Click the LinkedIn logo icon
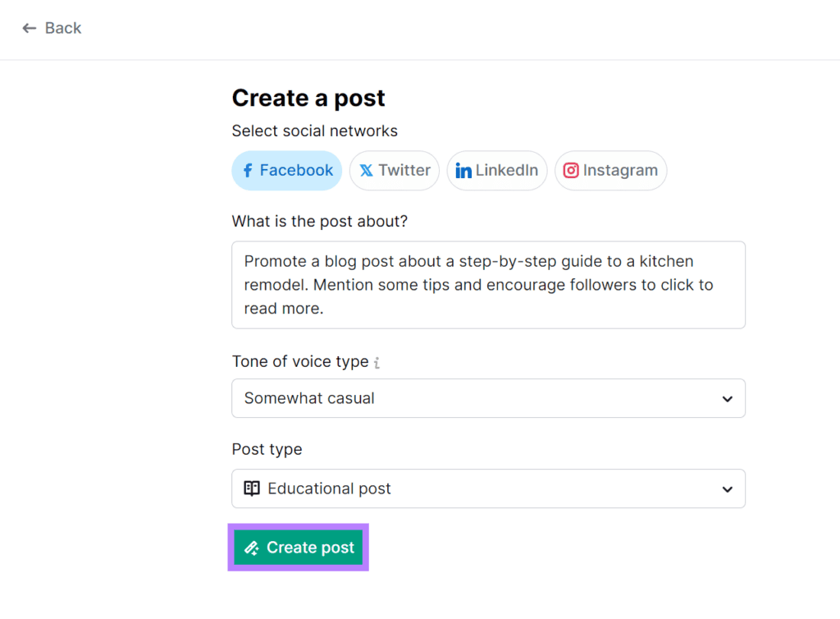 click(x=463, y=171)
